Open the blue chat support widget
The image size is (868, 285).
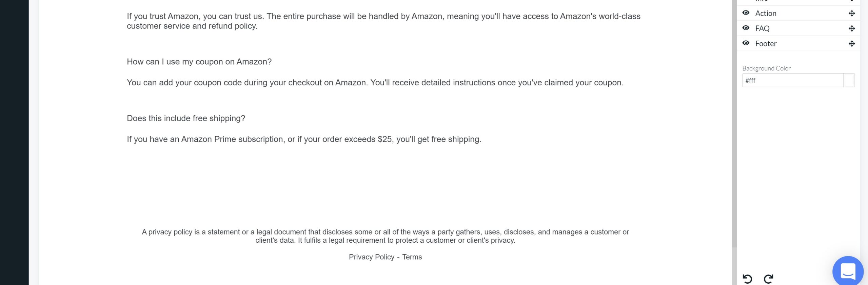[x=848, y=271]
